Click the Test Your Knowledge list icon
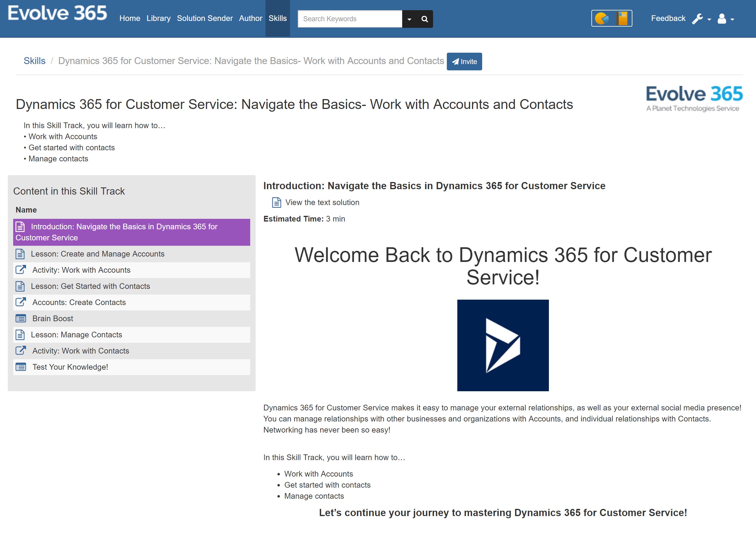The width and height of the screenshot is (756, 549). 21,367
